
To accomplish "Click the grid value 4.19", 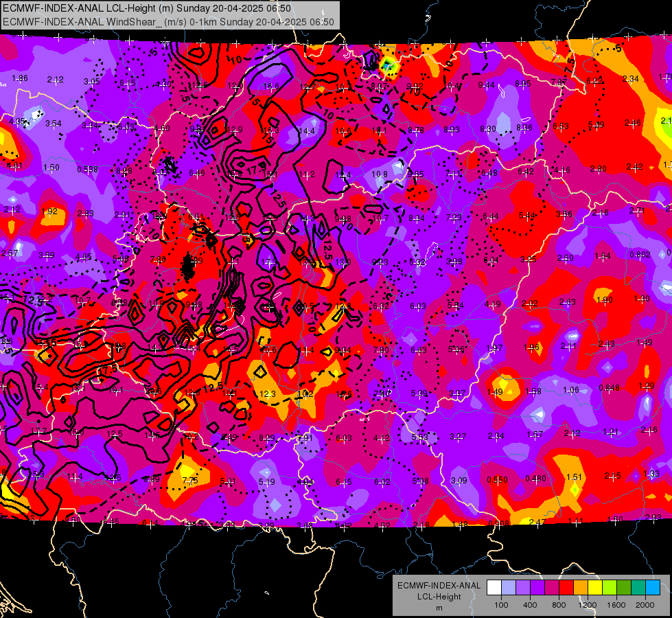I will click(x=493, y=304).
